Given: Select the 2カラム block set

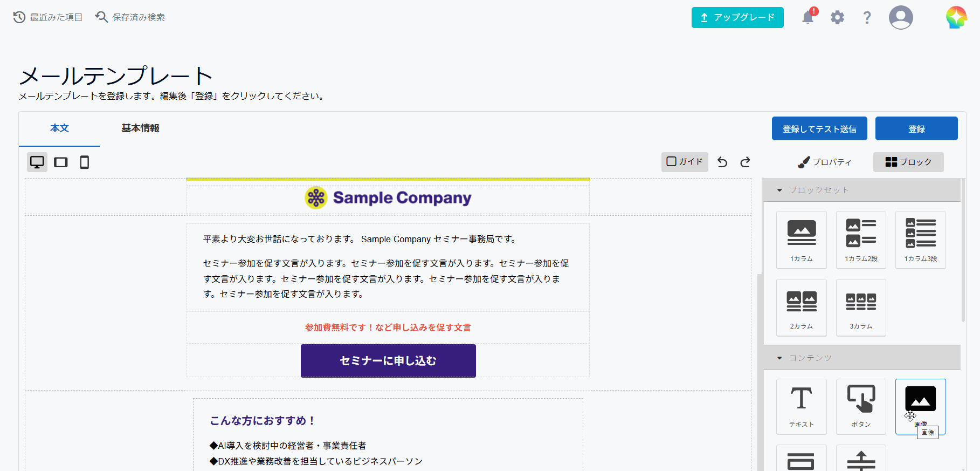Looking at the screenshot, I should pyautogui.click(x=802, y=308).
